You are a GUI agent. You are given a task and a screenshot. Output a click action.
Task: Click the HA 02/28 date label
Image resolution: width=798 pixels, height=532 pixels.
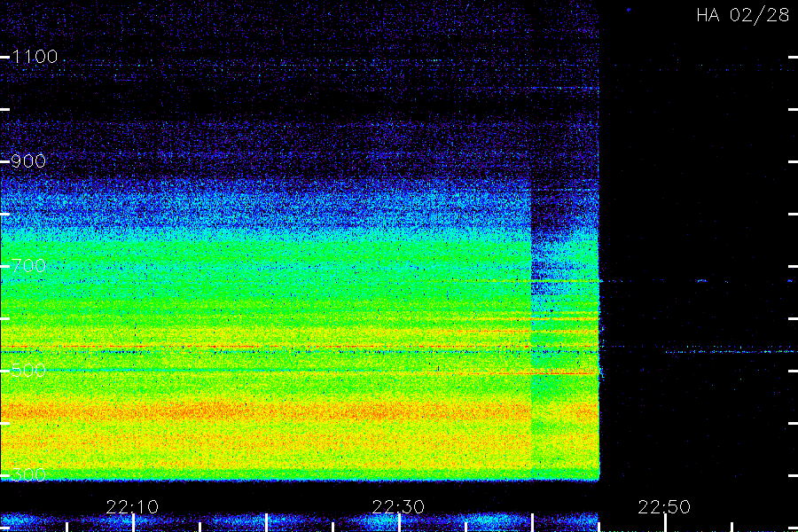(742, 15)
